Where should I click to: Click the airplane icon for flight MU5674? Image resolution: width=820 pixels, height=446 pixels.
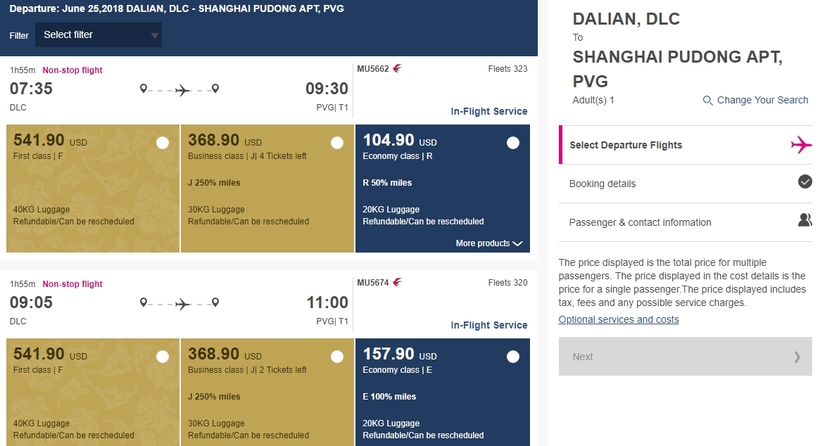pos(183,304)
